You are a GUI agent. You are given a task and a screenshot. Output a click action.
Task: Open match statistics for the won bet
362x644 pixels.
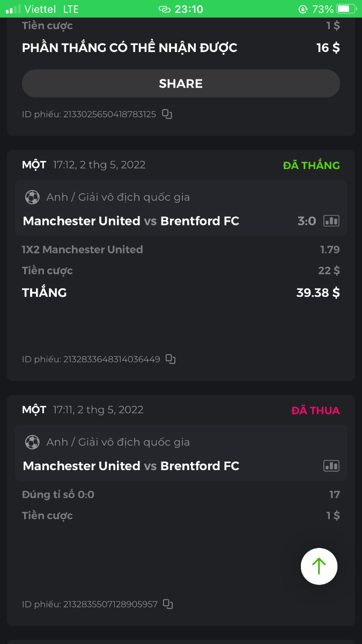(x=331, y=221)
